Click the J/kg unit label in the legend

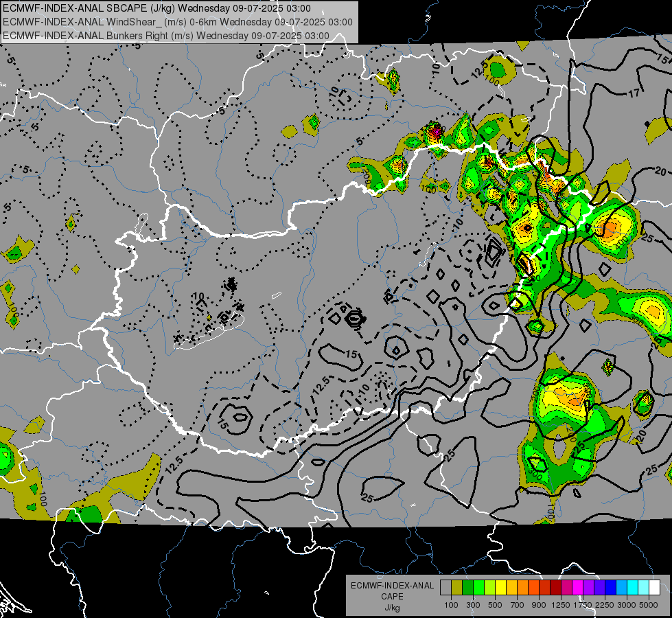[x=392, y=608]
